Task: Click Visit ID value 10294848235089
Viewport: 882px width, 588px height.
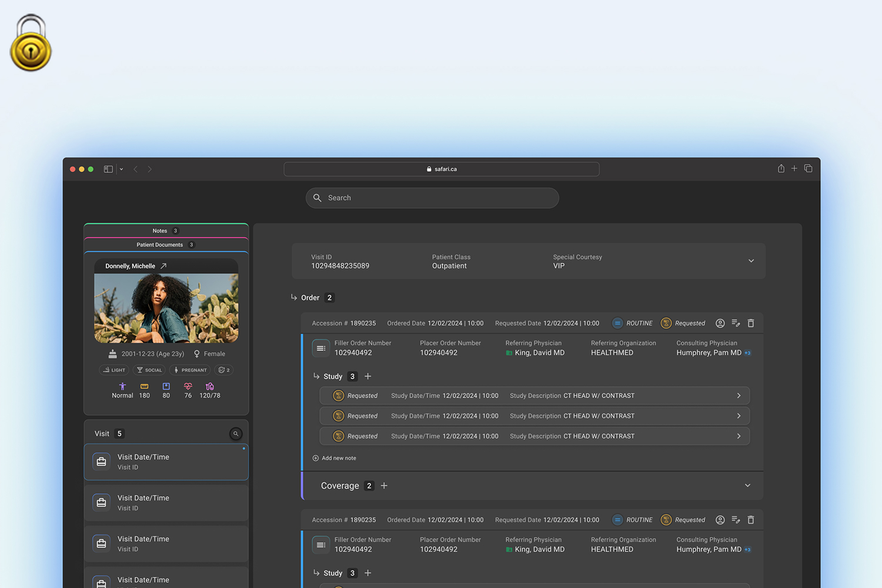Action: tap(340, 266)
